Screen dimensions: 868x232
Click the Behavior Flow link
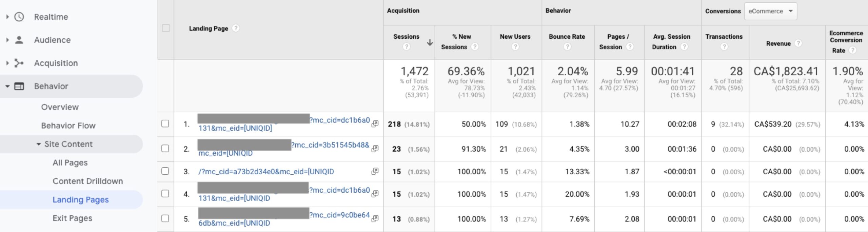(68, 126)
